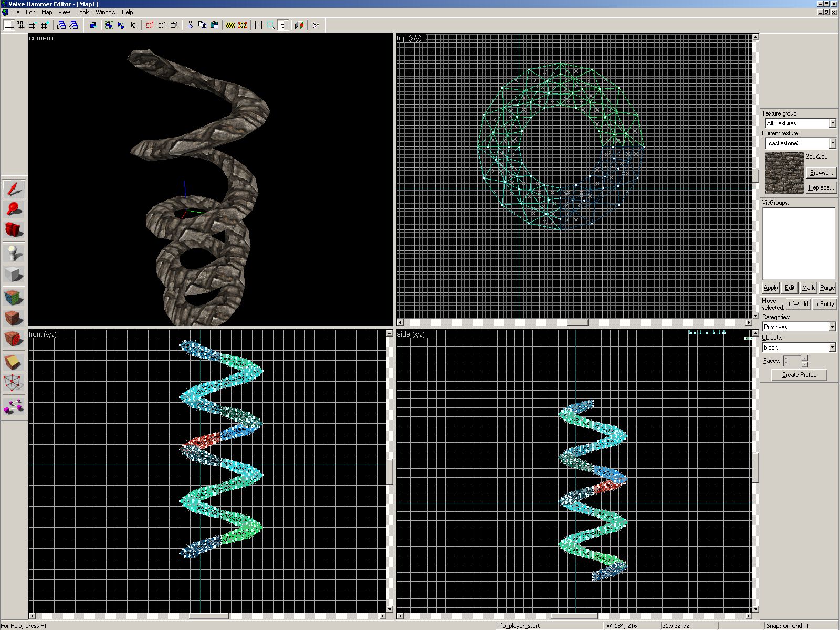The width and height of the screenshot is (840, 630).
Task: Pick the Entity tool lightbulb
Action: point(14,254)
